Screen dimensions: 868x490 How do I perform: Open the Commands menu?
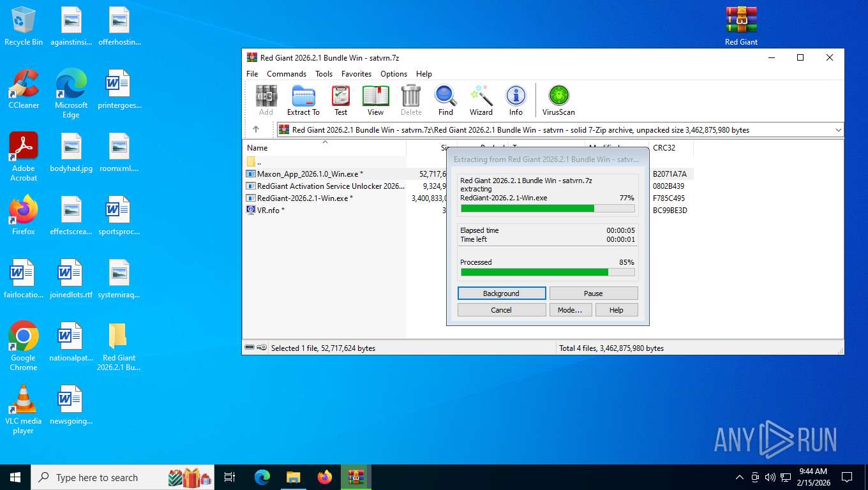[287, 73]
